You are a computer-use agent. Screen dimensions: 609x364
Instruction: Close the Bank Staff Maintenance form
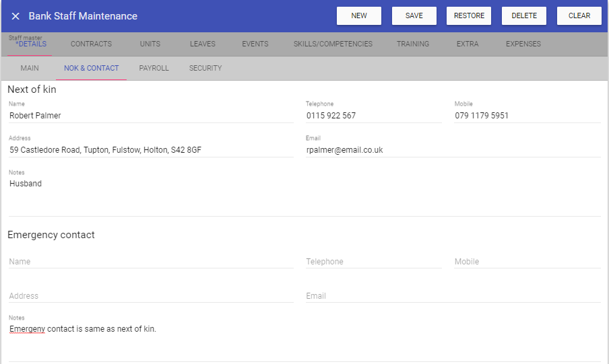point(15,16)
